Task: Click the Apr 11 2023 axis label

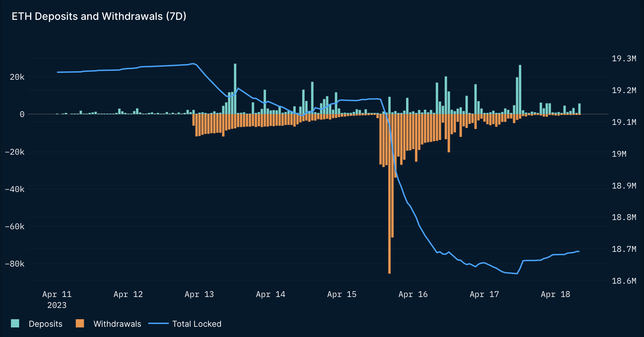Action: 57,300
